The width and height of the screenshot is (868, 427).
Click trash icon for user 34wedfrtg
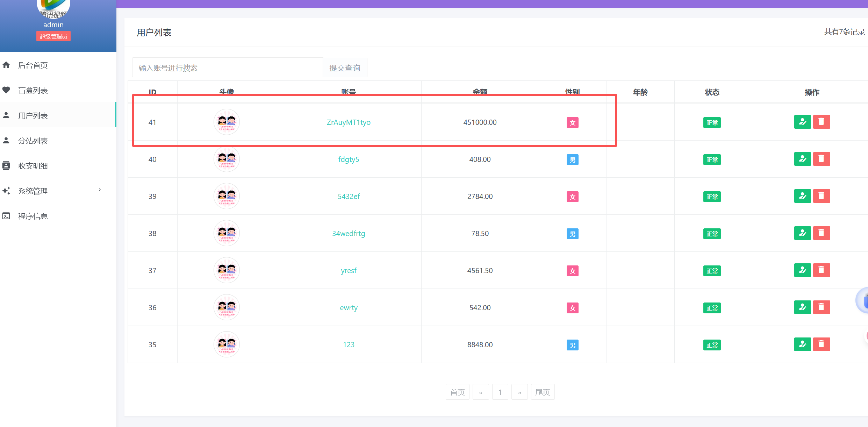coord(821,233)
